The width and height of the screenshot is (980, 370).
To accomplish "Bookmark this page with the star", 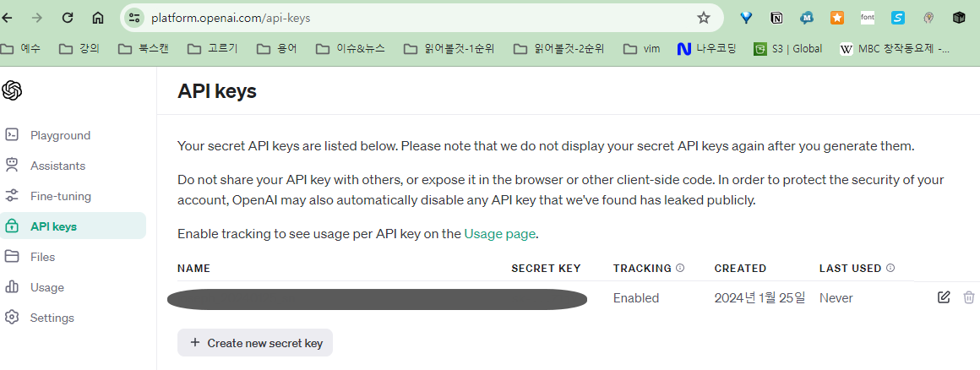I will tap(704, 18).
